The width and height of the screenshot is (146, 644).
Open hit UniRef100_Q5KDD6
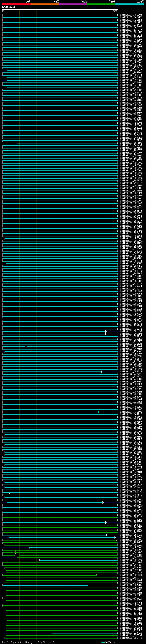131,462
